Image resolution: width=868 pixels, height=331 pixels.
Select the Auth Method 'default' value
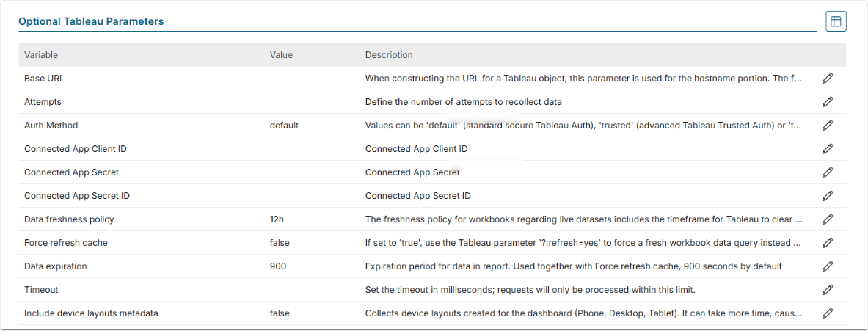click(x=284, y=126)
